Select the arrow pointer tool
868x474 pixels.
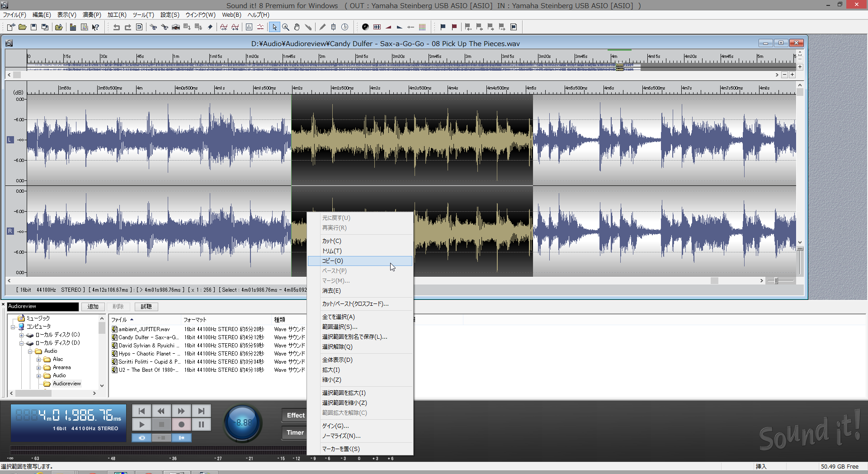coord(274,27)
